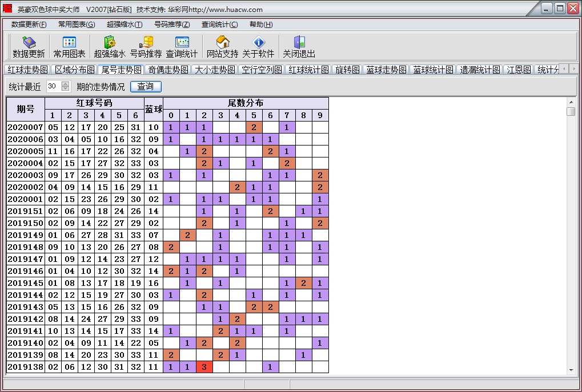Click the period count input field
Screen dimensions: 582x392
[x=53, y=86]
